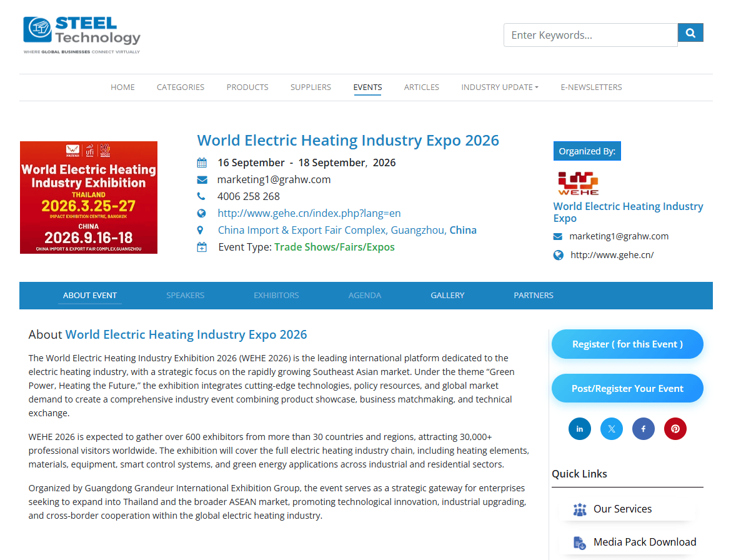Click the search magnifier button
Image resolution: width=731 pixels, height=560 pixels.
pos(690,32)
